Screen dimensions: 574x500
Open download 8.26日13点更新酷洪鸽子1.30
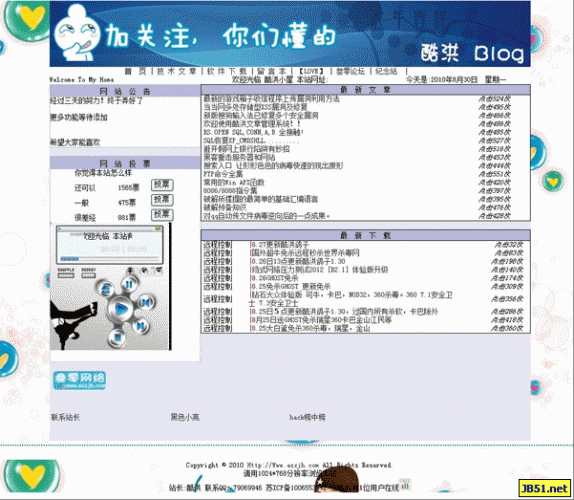(298, 261)
